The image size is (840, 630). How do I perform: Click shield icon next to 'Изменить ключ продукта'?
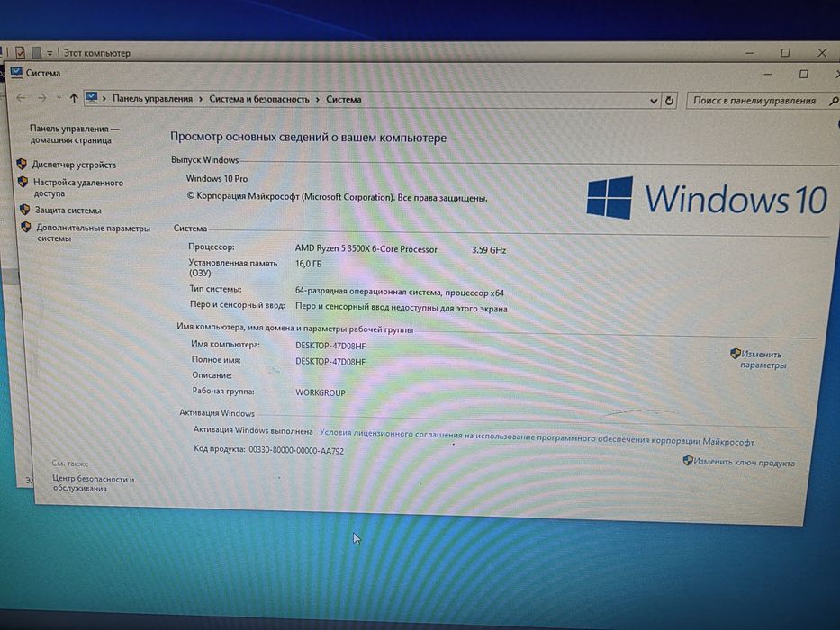pos(688,461)
